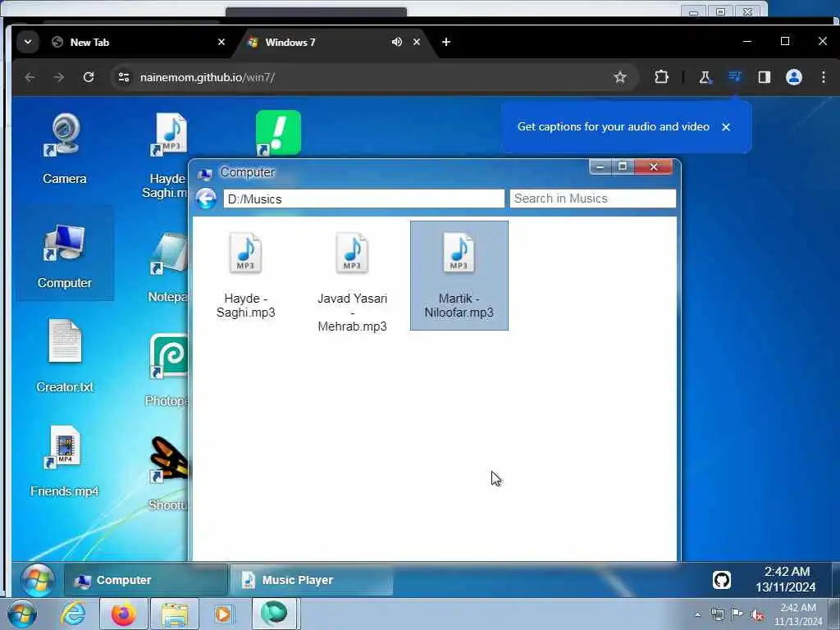Launch Internet Explorer from host taskbar
The image size is (840, 630).
73,614
